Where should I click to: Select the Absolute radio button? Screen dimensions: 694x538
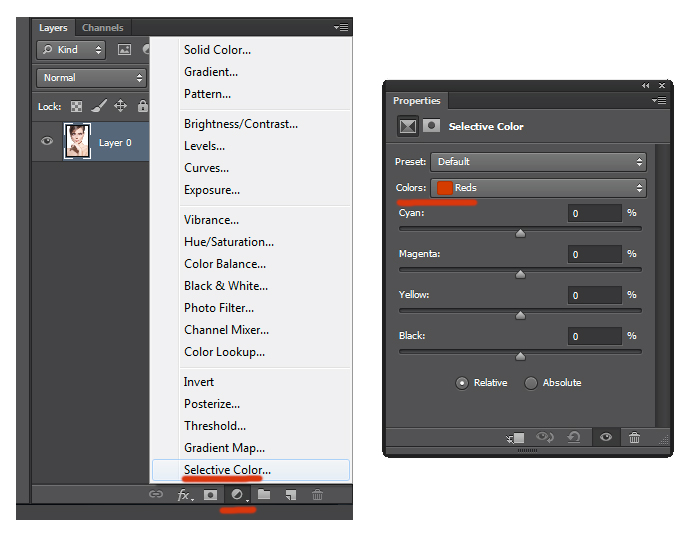[531, 383]
